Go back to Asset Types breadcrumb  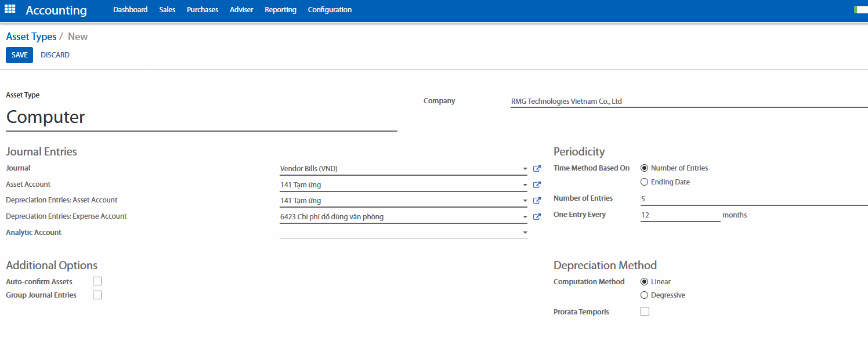pos(31,37)
